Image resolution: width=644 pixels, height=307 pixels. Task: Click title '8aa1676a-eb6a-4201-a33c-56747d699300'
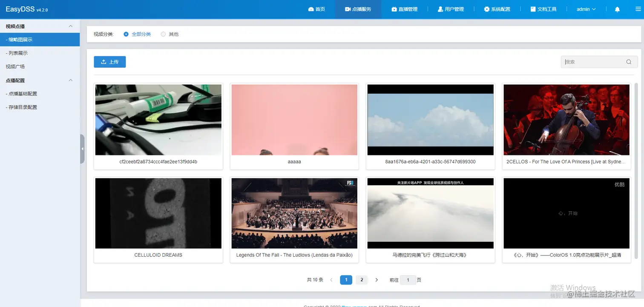(430, 162)
